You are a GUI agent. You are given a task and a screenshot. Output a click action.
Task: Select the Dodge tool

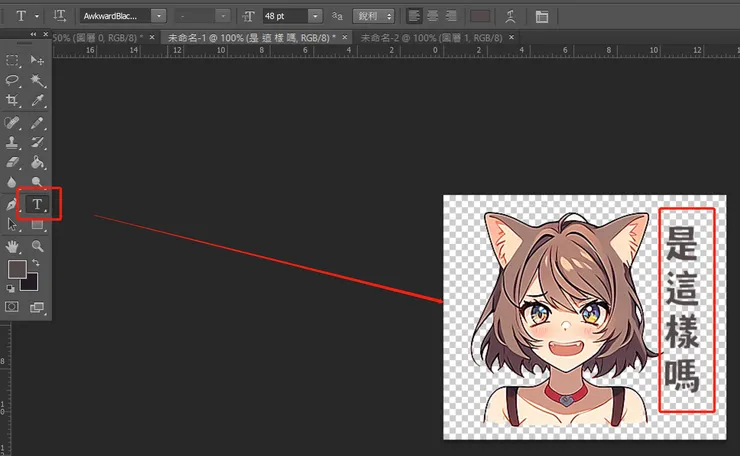tap(37, 182)
